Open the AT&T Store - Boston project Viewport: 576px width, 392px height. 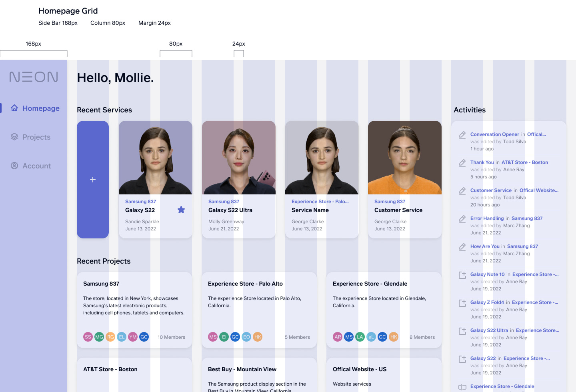[x=110, y=369]
